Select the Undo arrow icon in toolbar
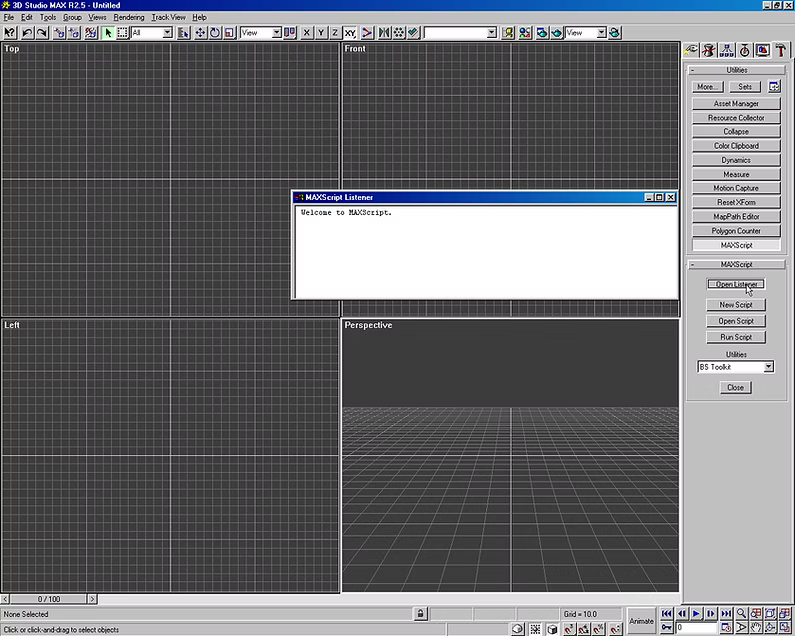Image resolution: width=795 pixels, height=636 pixels. [27, 33]
